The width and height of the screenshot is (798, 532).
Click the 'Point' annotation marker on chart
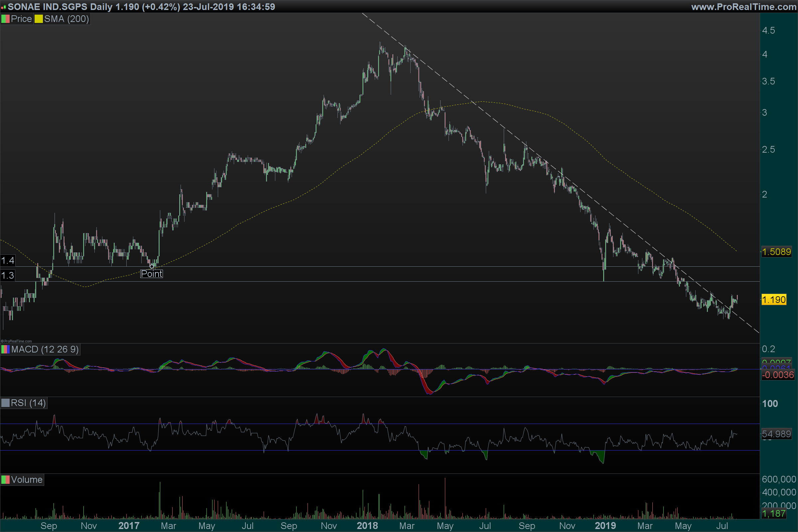(x=152, y=274)
